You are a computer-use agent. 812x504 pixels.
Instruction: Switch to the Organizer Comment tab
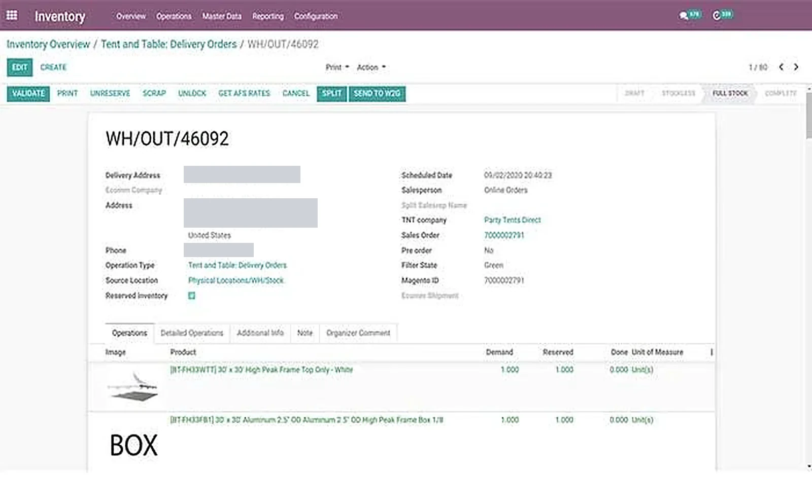(358, 333)
